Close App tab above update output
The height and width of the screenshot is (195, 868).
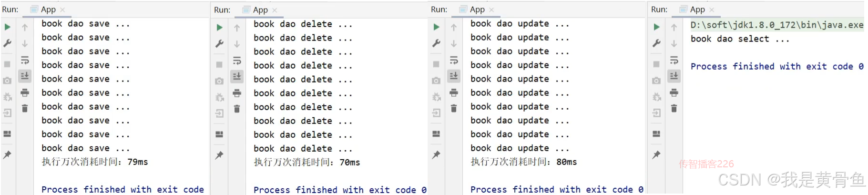tap(491, 10)
